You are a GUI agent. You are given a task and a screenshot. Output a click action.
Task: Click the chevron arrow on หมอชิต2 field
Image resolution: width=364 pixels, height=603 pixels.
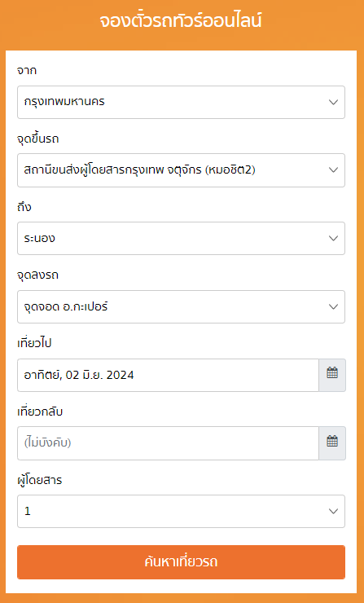click(333, 170)
